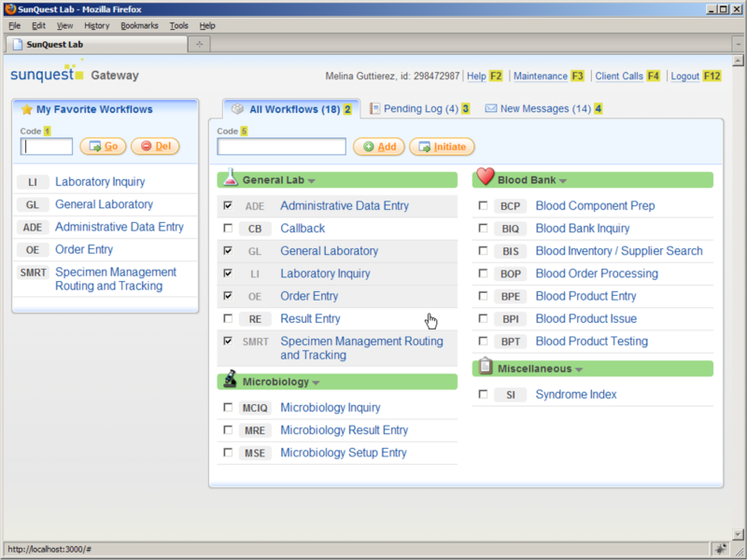Collapse the Blood Bank section arrow
Image resolution: width=747 pixels, height=560 pixels.
tap(563, 181)
